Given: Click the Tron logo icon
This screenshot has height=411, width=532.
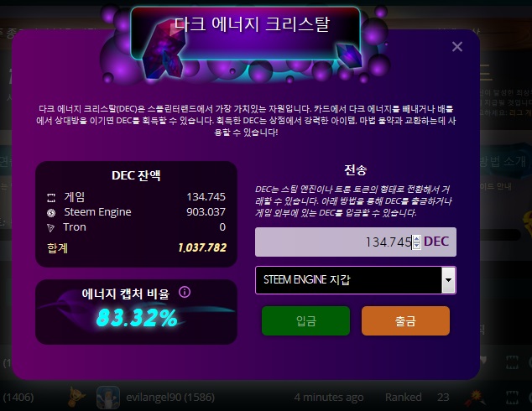Looking at the screenshot, I should point(51,227).
